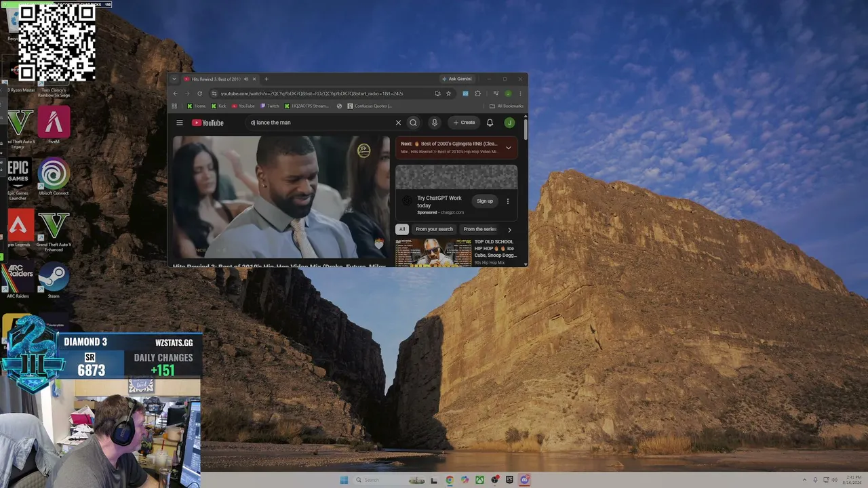This screenshot has width=868, height=488.
Task: Show hidden system tray icons
Action: pyautogui.click(x=804, y=480)
